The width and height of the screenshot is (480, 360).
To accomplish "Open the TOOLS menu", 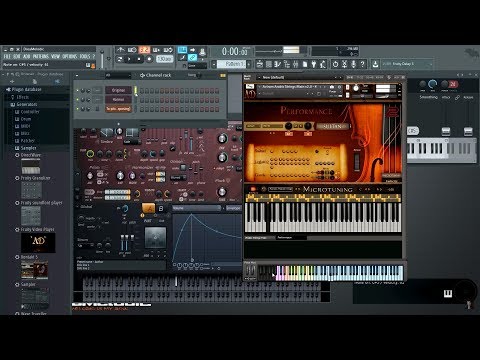I will (85, 56).
